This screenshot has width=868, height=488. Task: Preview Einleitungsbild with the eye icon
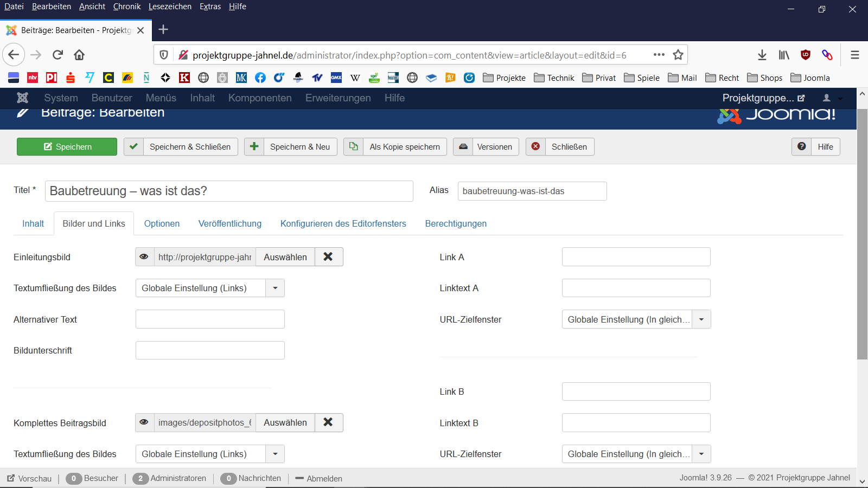(144, 257)
